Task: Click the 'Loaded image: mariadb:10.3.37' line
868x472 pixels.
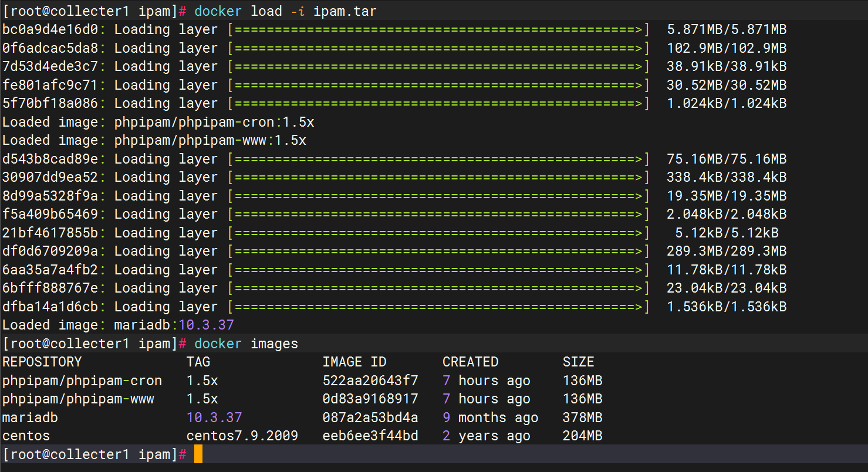Action: [x=119, y=325]
